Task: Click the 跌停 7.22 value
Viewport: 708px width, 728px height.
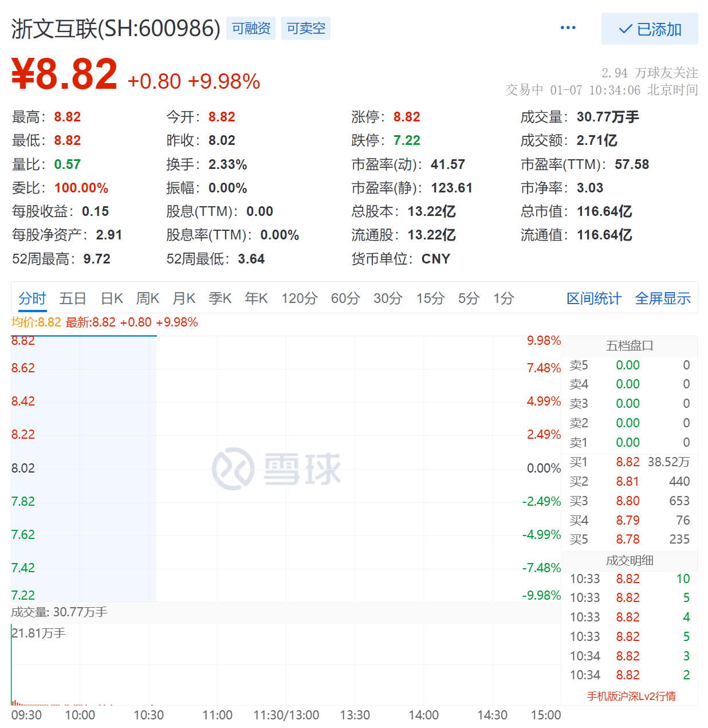Action: pyautogui.click(x=407, y=140)
